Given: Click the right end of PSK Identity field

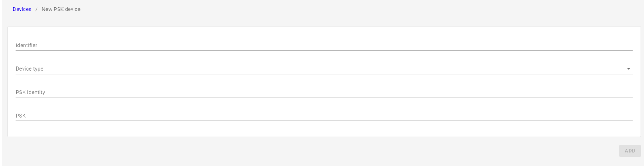Looking at the screenshot, I should (x=628, y=92).
